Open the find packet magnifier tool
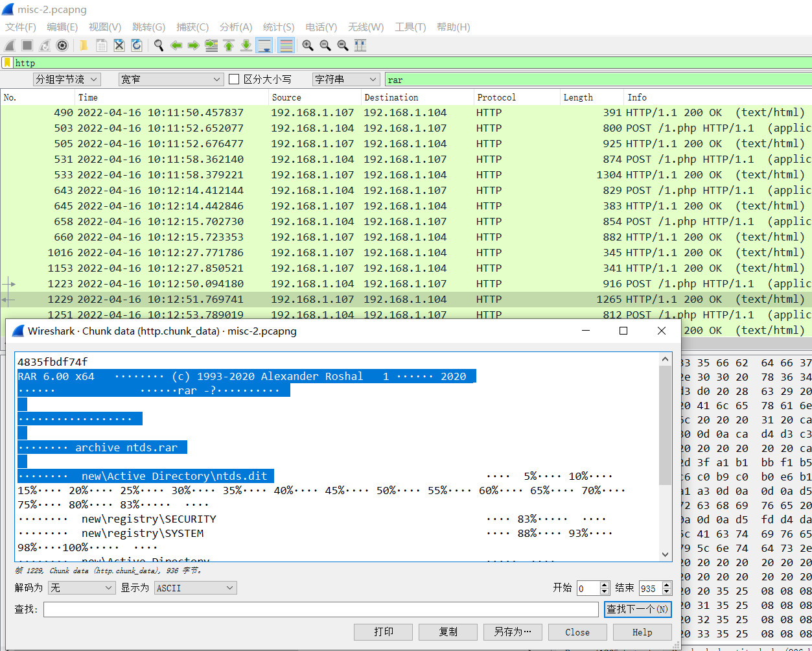The width and height of the screenshot is (812, 651). pyautogui.click(x=159, y=45)
